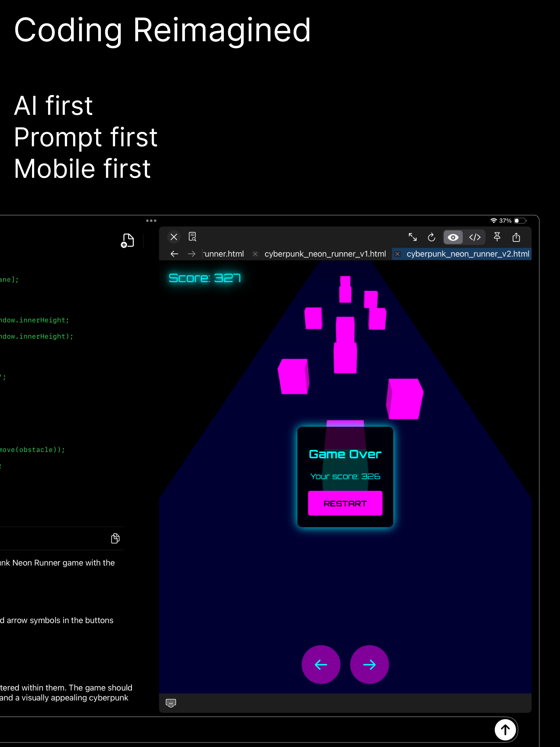The image size is (560, 747).
Task: Reload the game preview
Action: (x=431, y=238)
